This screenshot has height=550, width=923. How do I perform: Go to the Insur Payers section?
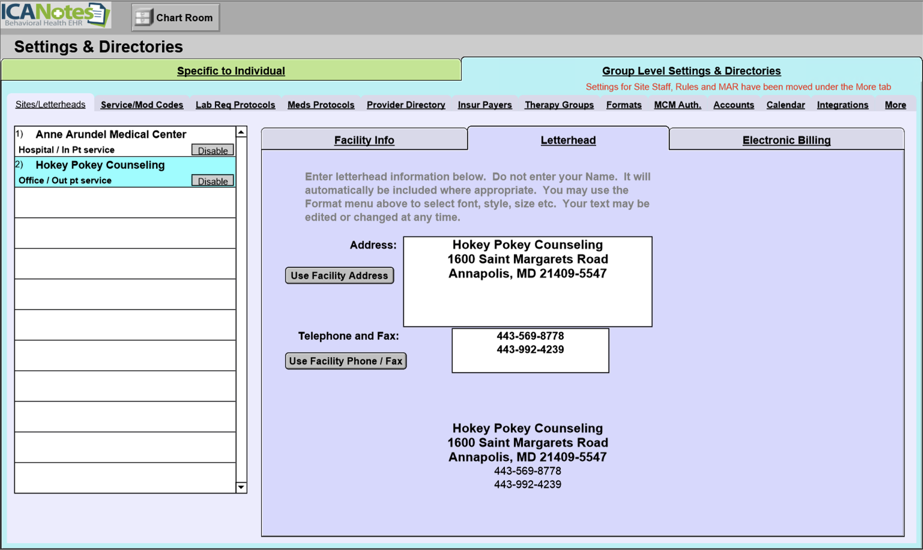click(x=484, y=105)
